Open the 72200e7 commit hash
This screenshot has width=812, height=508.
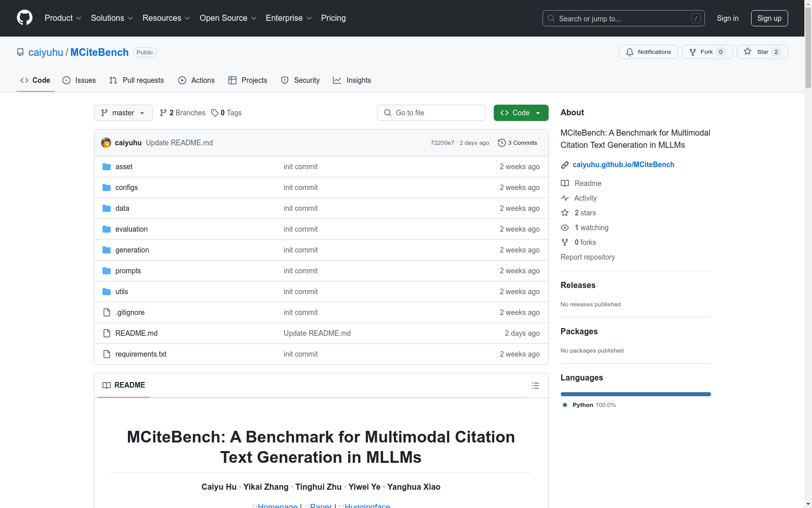[x=443, y=143]
